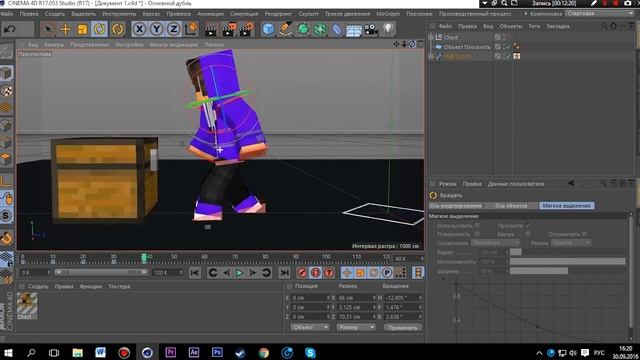640x360 pixels.
Task: Select the Scale tool
Action: (x=82, y=29)
